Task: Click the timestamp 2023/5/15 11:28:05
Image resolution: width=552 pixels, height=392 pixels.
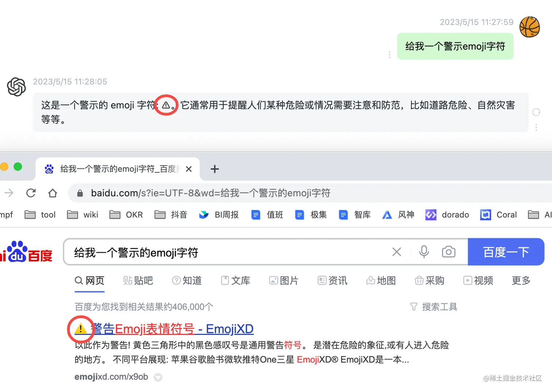Action: coord(70,82)
